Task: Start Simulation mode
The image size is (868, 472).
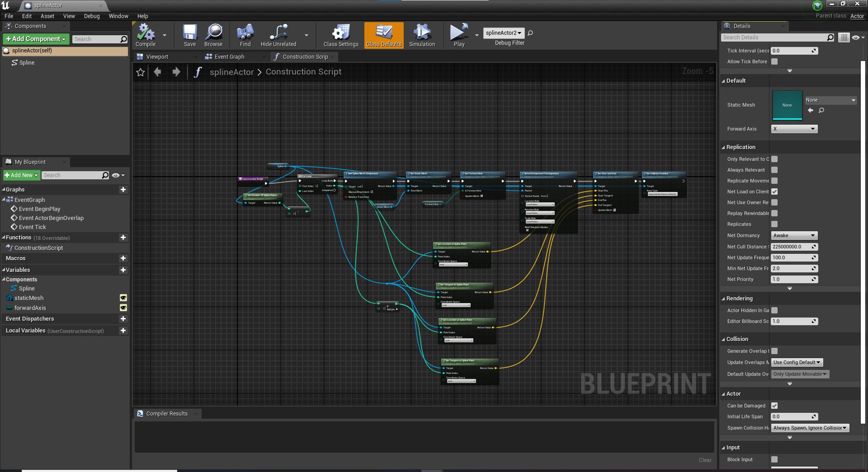Action: click(x=422, y=35)
